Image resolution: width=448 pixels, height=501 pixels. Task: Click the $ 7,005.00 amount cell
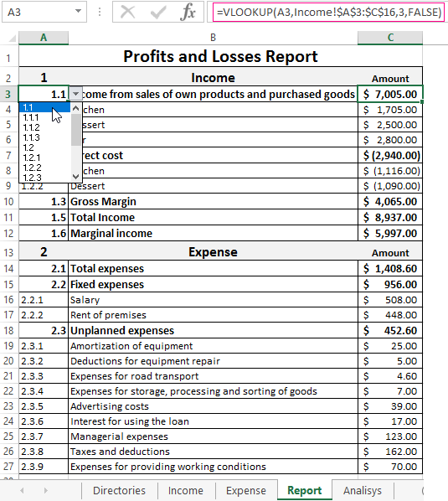click(390, 94)
